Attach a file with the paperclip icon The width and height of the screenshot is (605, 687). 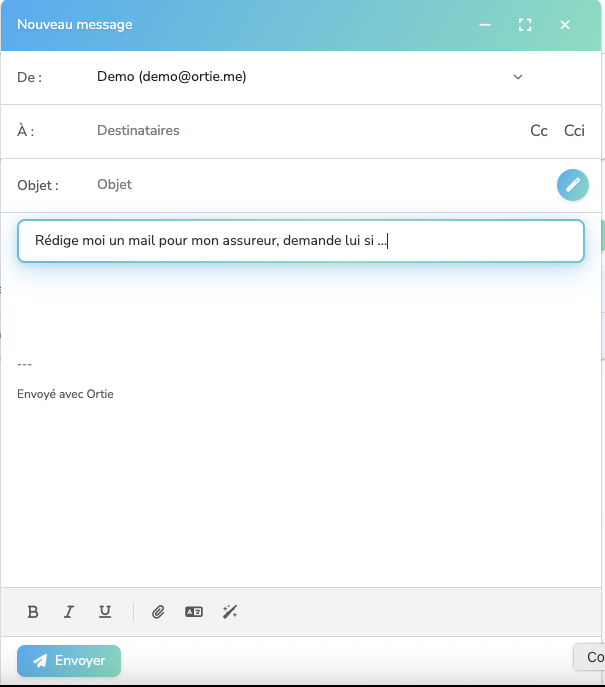(158, 612)
